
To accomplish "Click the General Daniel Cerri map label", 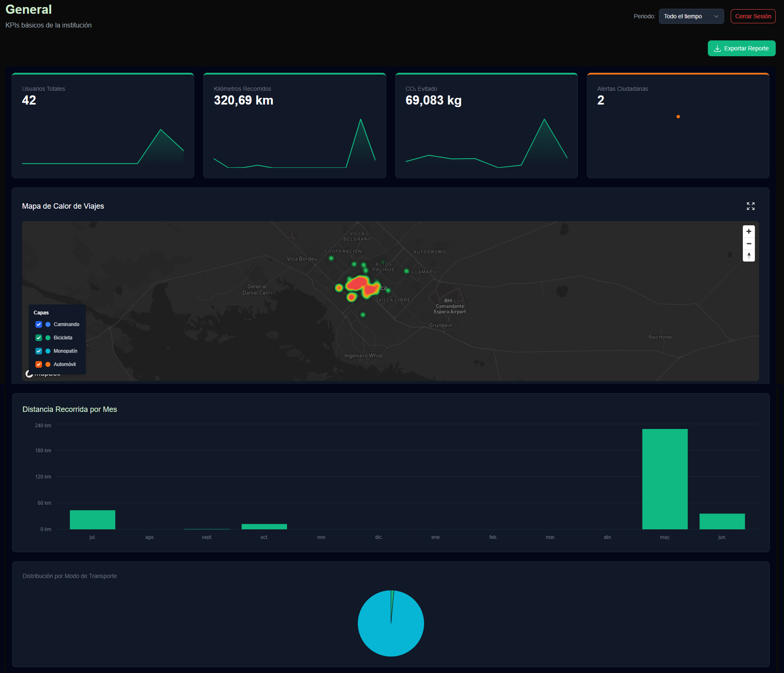I will click(257, 289).
